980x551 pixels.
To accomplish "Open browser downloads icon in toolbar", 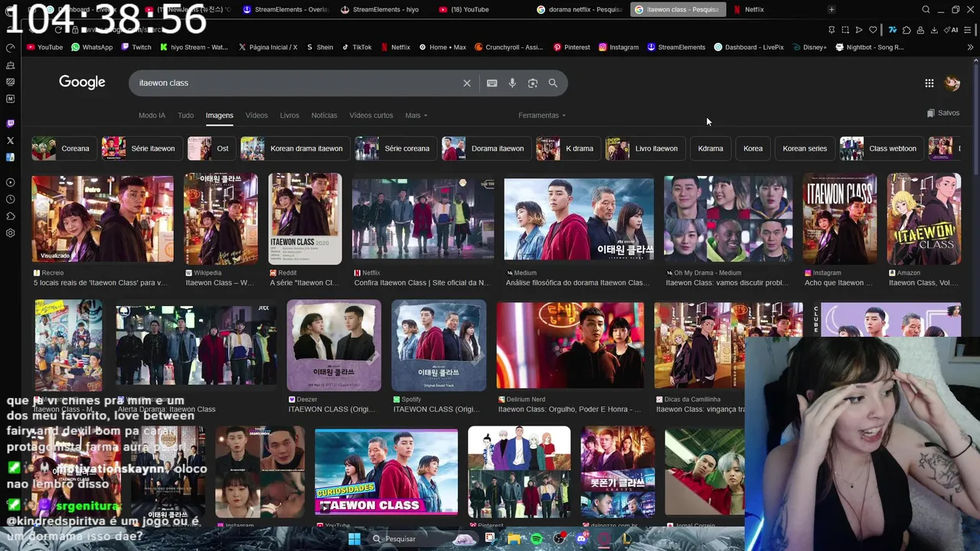I will point(935,30).
